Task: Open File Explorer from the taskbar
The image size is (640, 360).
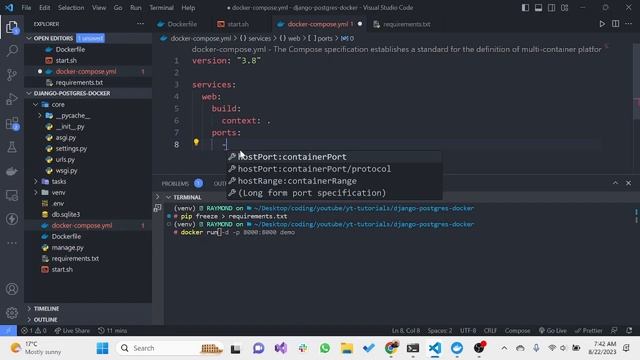Action: 347,348
